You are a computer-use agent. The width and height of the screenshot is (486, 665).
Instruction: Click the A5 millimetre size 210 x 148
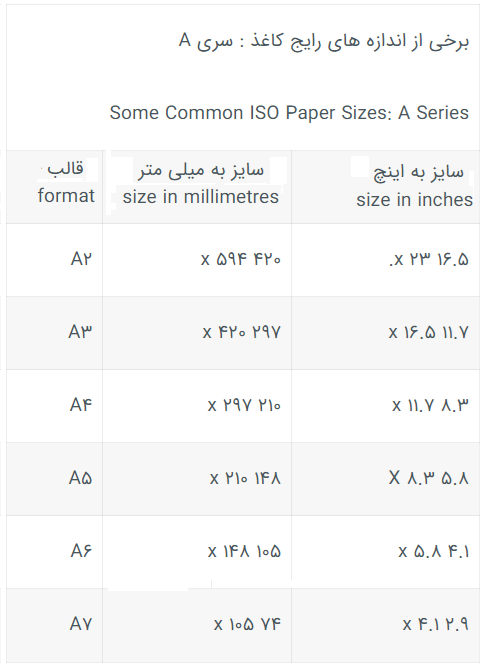click(x=245, y=478)
